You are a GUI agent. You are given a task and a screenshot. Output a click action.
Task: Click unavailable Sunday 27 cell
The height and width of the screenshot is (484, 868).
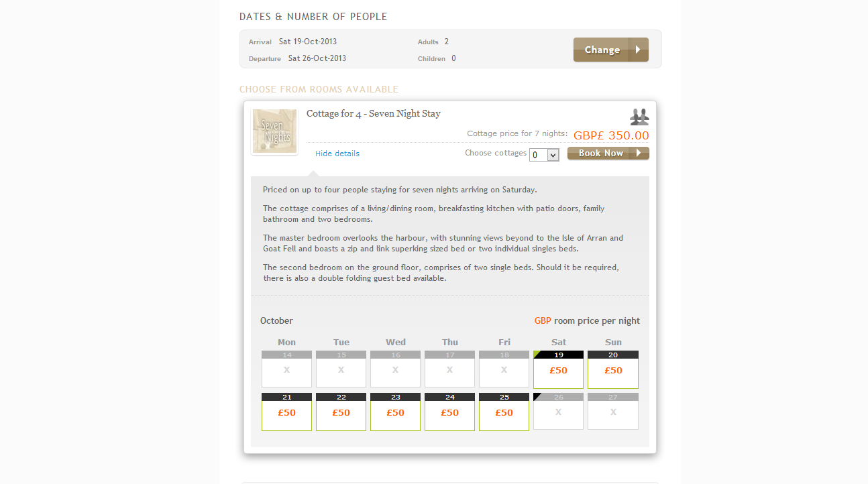coord(613,412)
